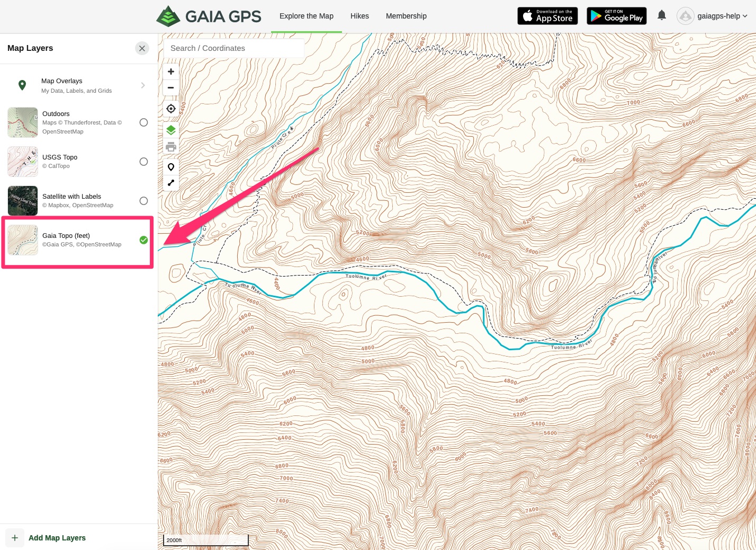Screen dimensions: 756x550
Task: Zoom in with the plus button
Action: (x=171, y=72)
